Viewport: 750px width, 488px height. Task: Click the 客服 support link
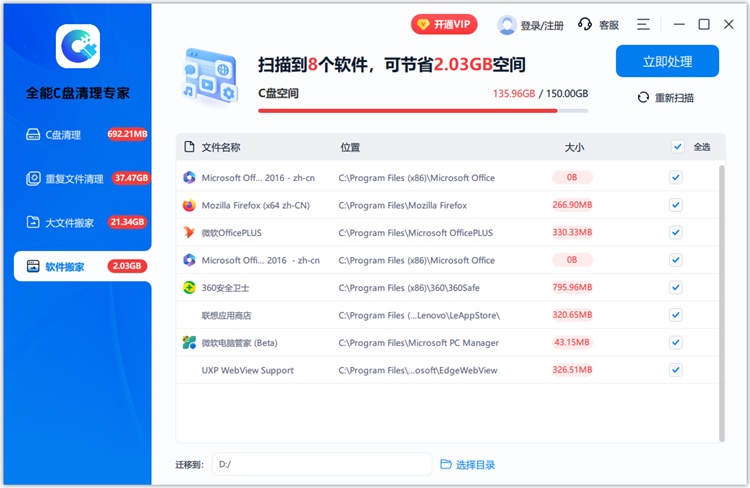pyautogui.click(x=609, y=25)
